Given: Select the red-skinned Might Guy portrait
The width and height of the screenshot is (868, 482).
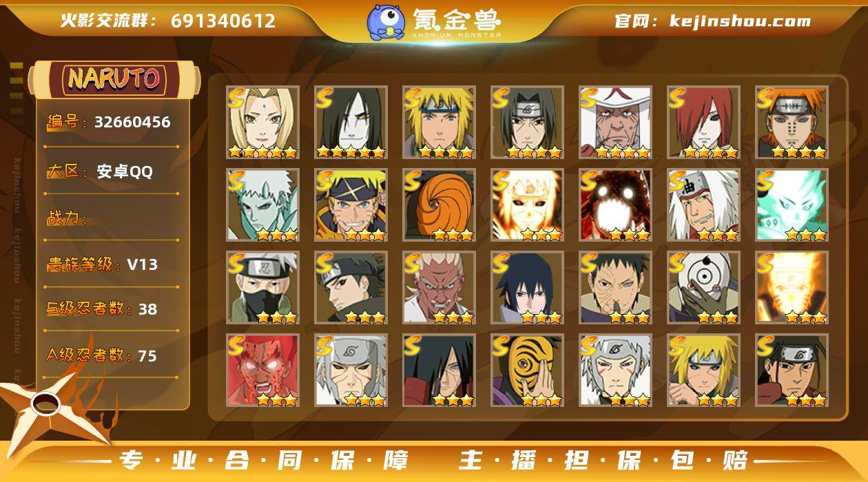Looking at the screenshot, I should (x=263, y=370).
